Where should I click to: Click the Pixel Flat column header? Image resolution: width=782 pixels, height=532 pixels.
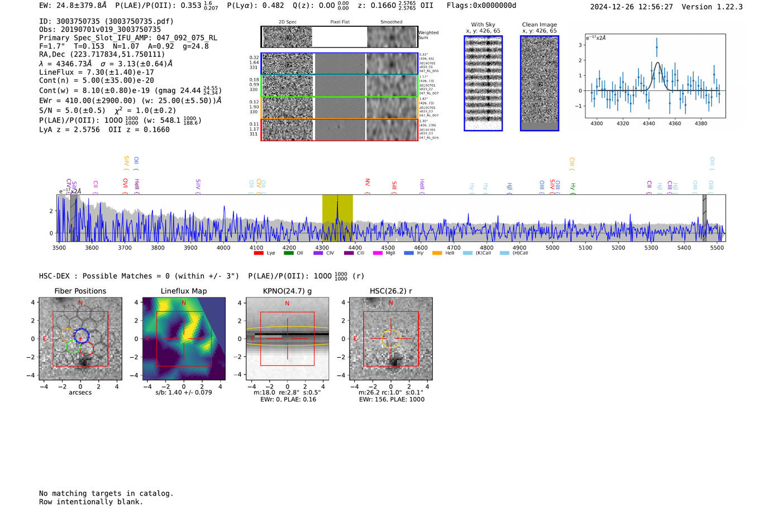coord(340,22)
